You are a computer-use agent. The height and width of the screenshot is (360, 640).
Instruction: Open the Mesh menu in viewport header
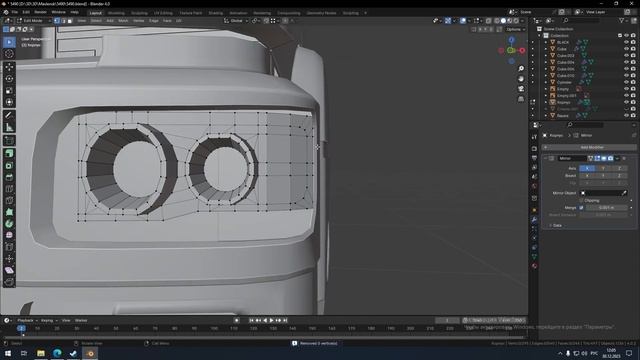(123, 20)
